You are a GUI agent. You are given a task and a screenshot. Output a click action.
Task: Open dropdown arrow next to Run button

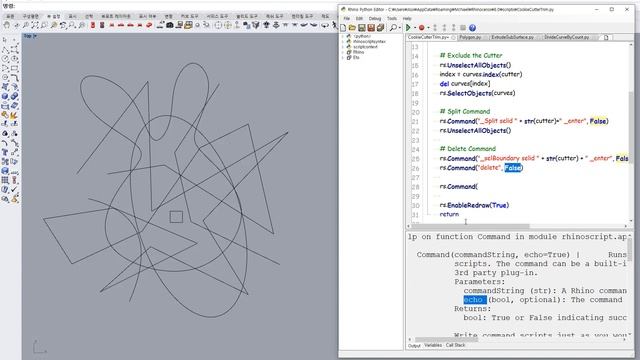pyautogui.click(x=415, y=28)
